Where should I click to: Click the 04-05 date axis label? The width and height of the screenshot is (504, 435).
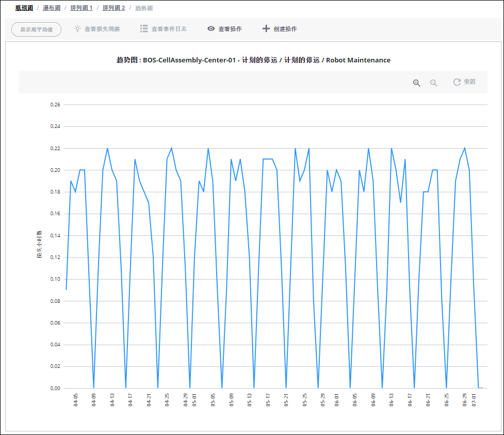click(75, 400)
